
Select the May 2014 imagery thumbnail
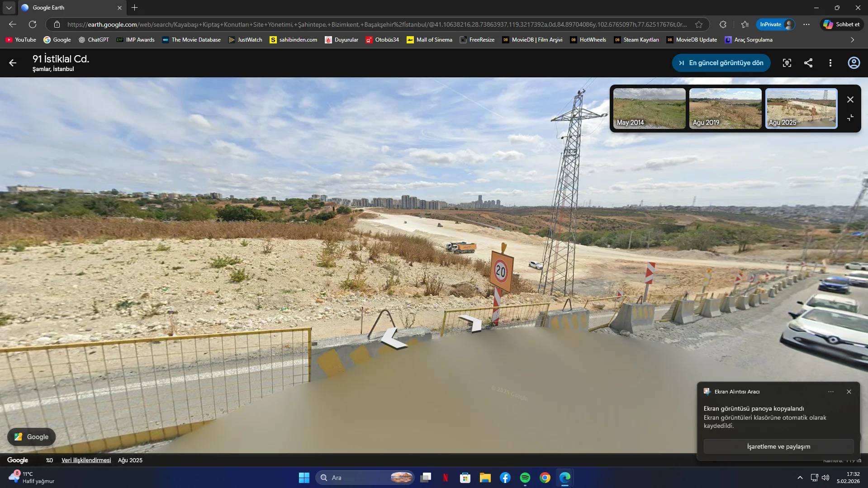649,109
